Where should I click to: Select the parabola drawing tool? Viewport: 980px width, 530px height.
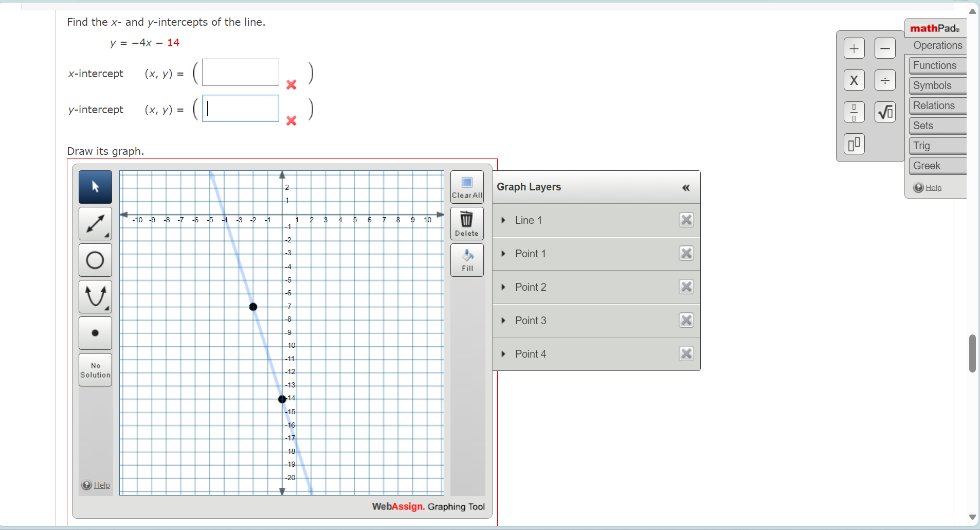tap(95, 296)
